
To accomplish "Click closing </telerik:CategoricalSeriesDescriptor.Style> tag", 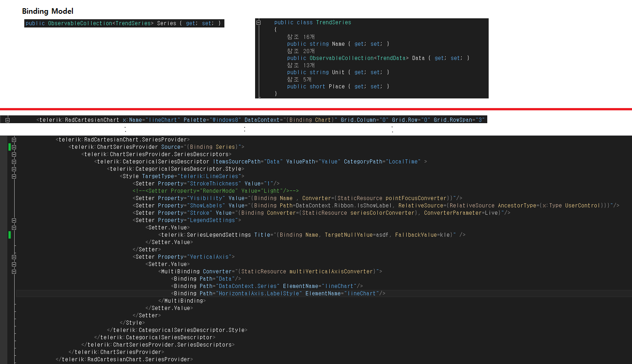I will 177,330.
